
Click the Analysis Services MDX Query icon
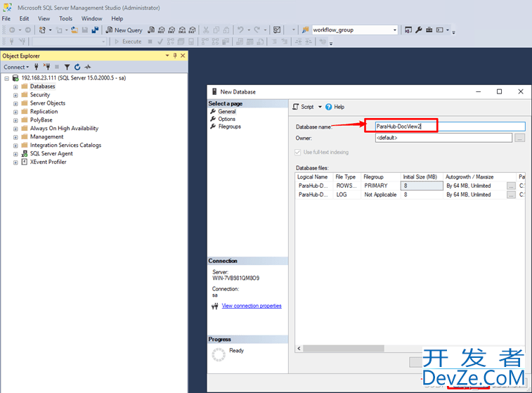[x=162, y=30]
